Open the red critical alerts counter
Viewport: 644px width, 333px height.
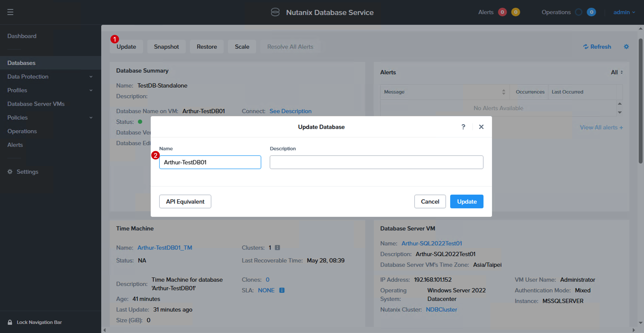click(502, 12)
